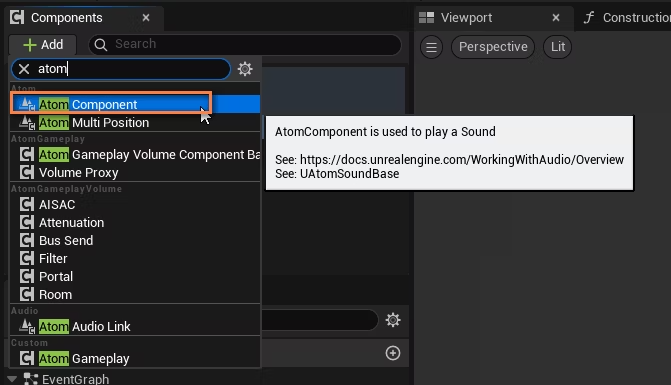
Task: Focus the Components panel Search field
Action: click(x=245, y=44)
